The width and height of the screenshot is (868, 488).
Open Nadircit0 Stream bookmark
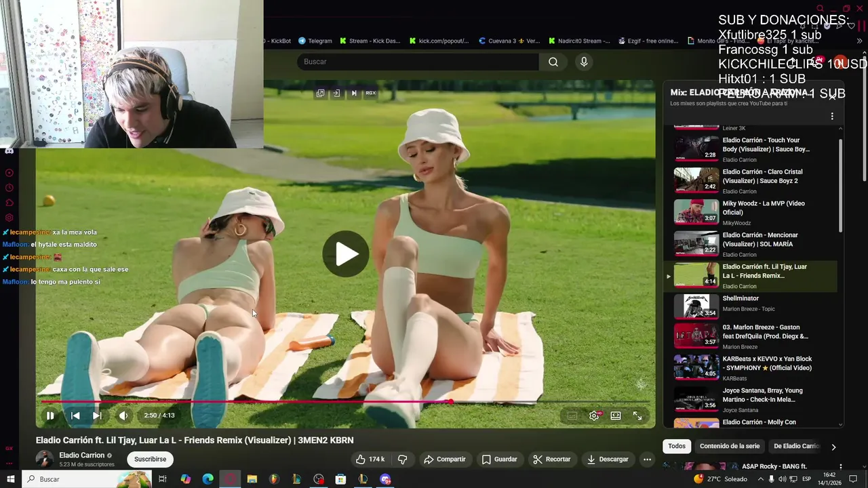579,41
